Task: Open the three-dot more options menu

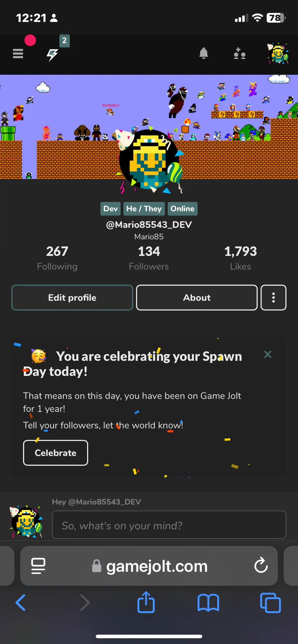Action: coord(274,298)
